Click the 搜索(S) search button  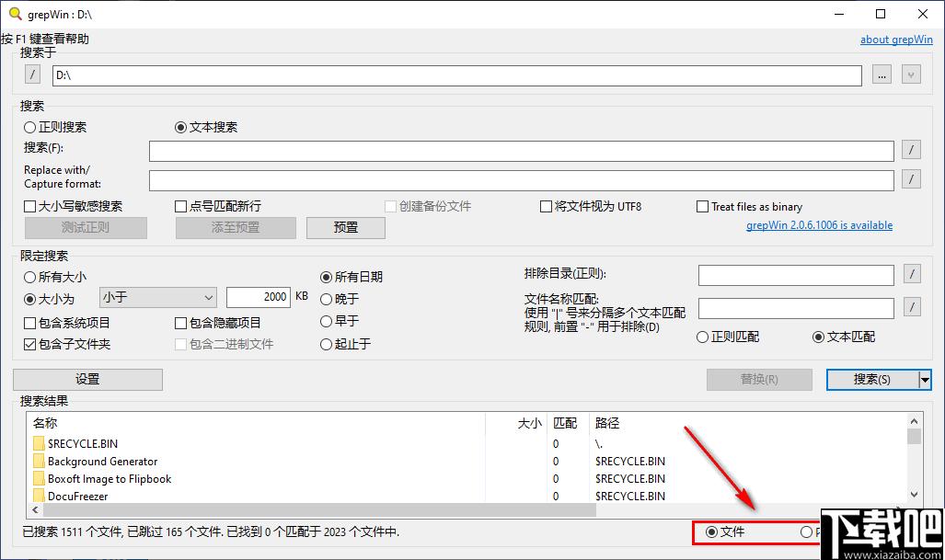point(872,380)
